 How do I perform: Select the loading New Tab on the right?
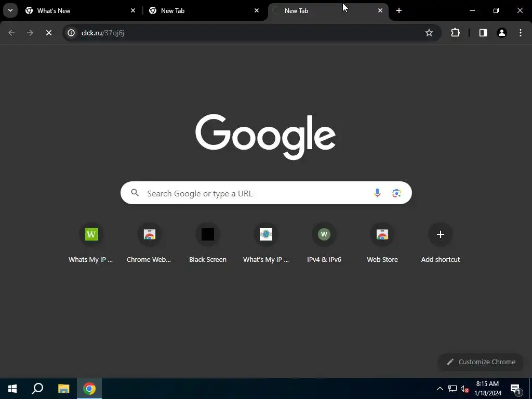click(x=328, y=10)
